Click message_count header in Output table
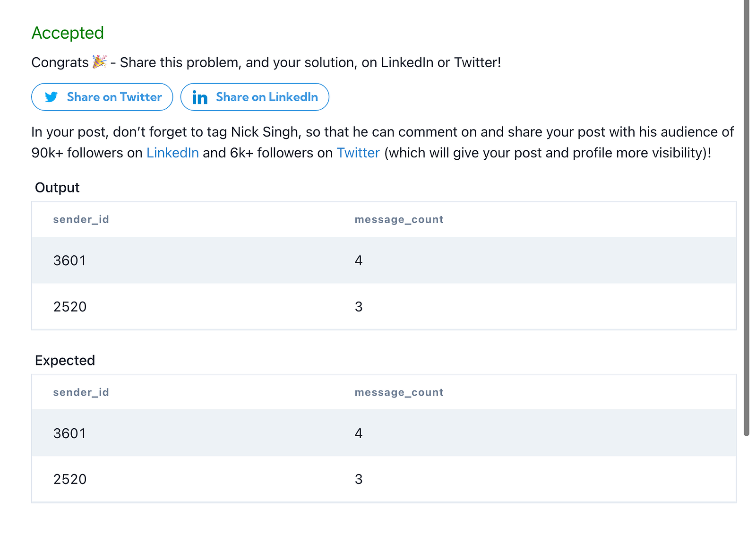 pyautogui.click(x=399, y=219)
